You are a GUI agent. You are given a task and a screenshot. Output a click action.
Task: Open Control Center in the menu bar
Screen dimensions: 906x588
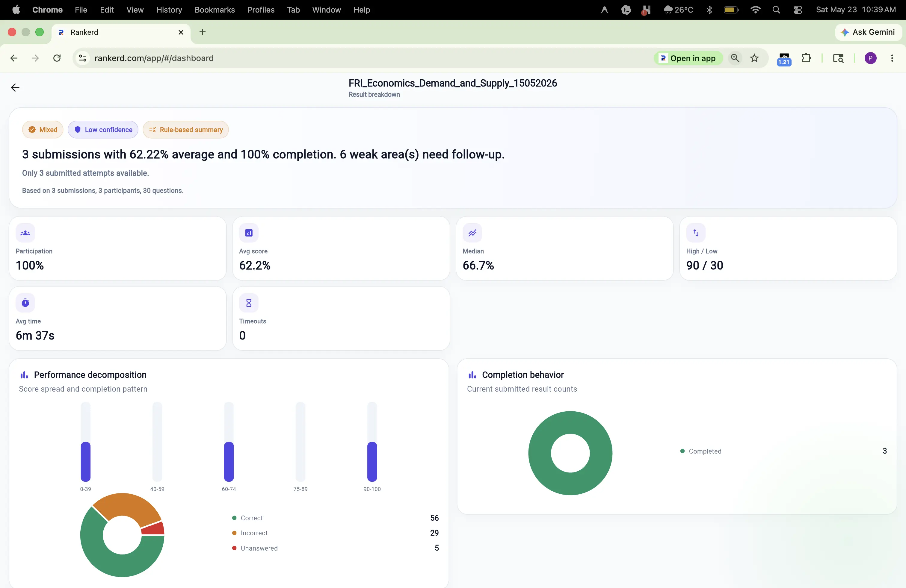coord(798,10)
